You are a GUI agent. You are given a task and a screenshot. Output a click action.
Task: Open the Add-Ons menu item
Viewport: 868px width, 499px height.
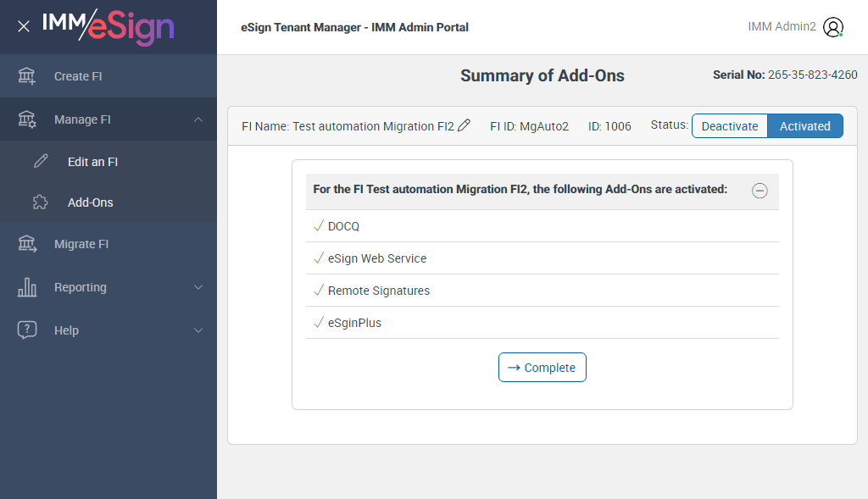pos(90,202)
